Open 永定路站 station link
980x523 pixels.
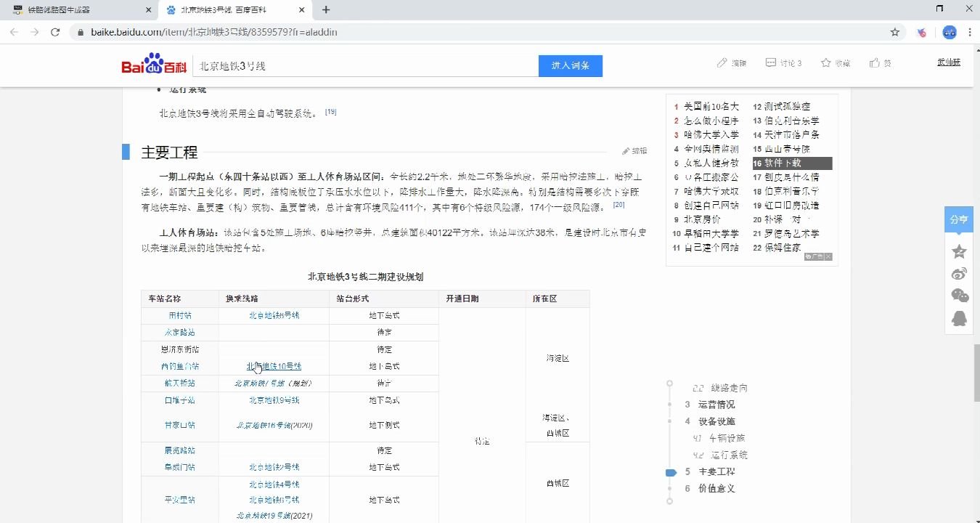180,332
